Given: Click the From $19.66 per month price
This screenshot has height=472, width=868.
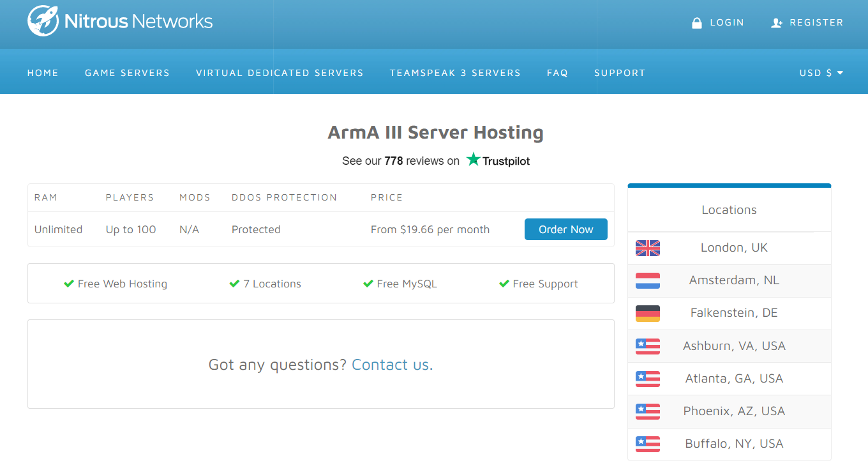Looking at the screenshot, I should [430, 229].
